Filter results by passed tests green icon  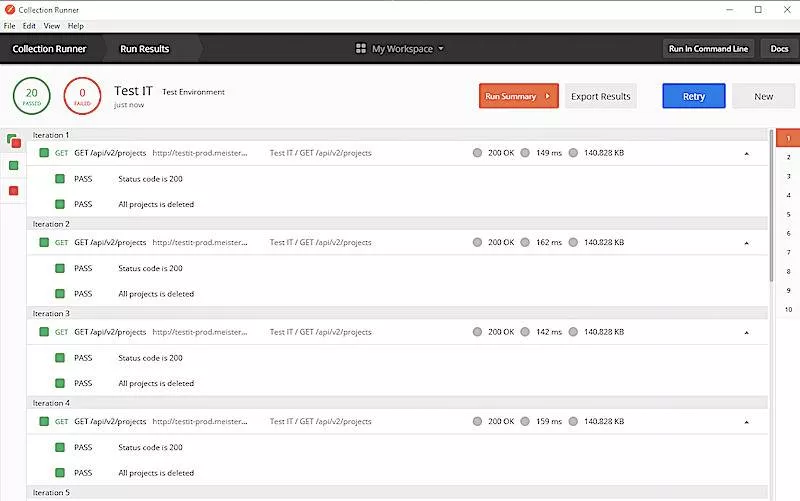[14, 165]
